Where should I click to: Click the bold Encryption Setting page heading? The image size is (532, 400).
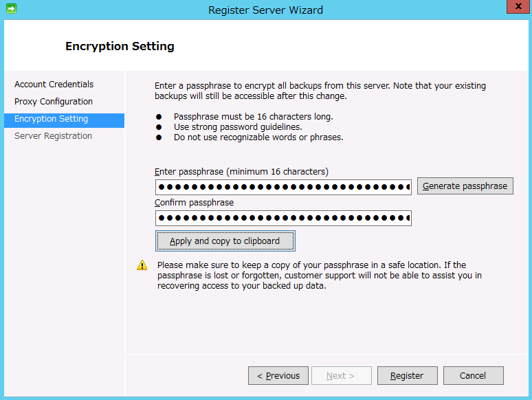click(120, 47)
